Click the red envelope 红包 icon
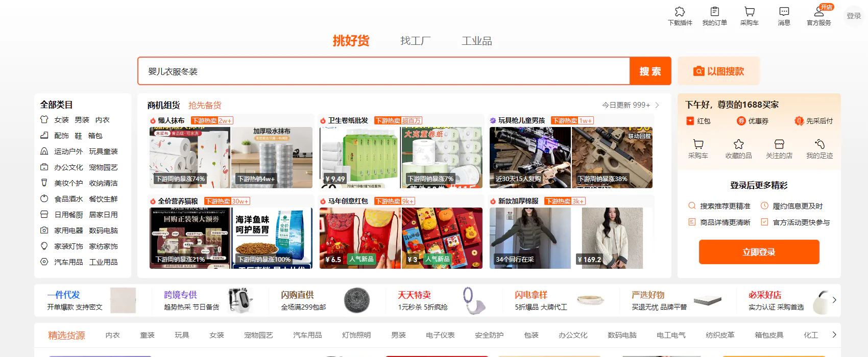Image resolution: width=868 pixels, height=357 pixels. pos(690,121)
